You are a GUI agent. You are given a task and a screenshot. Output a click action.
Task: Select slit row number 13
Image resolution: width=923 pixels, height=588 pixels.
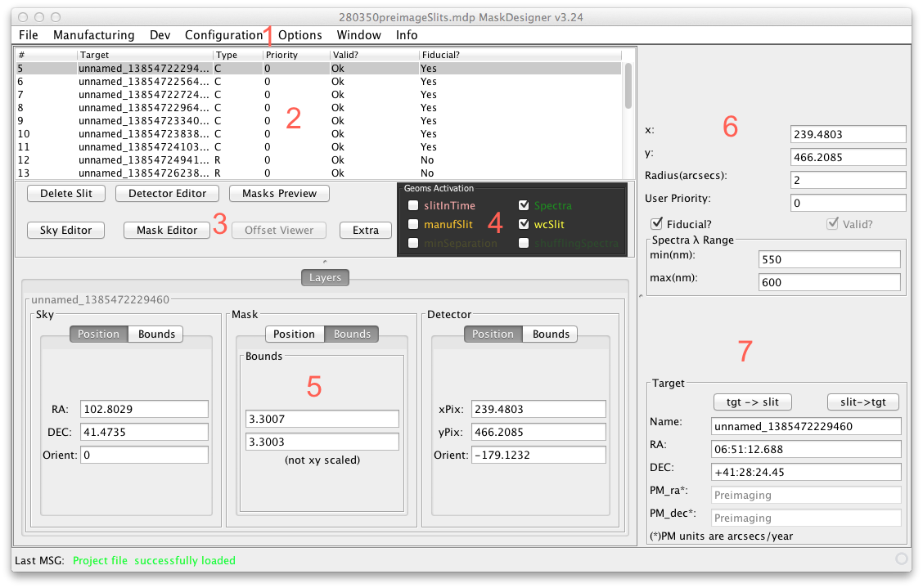coord(317,173)
